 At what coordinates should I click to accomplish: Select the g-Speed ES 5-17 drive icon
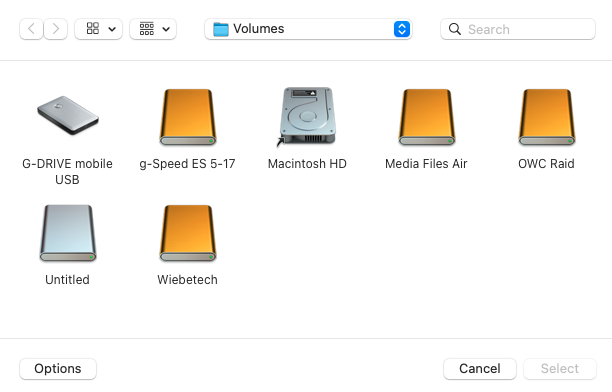click(188, 117)
